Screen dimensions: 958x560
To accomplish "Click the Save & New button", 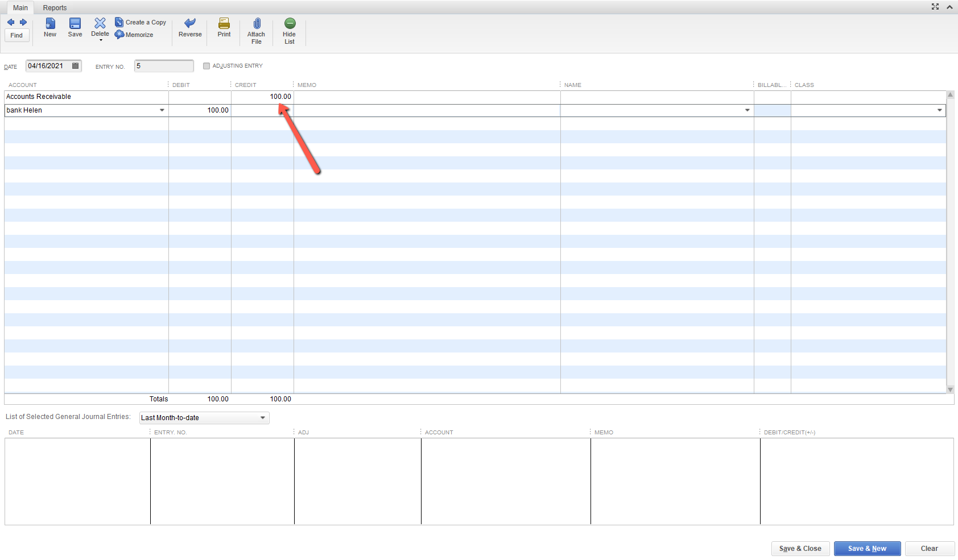I will 867,549.
